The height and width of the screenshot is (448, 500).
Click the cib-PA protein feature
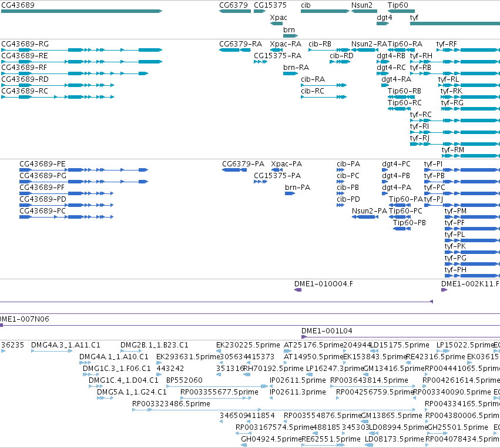pyautogui.click(x=341, y=170)
